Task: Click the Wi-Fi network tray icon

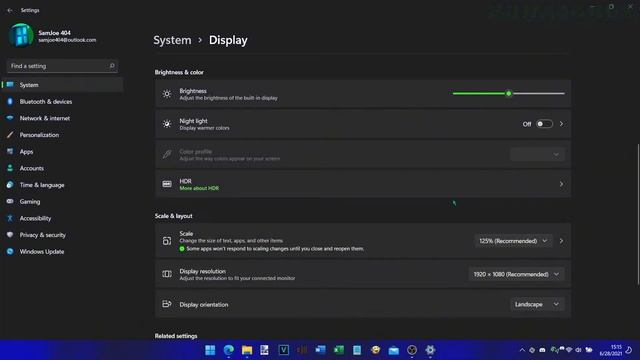Action: [x=569, y=350]
